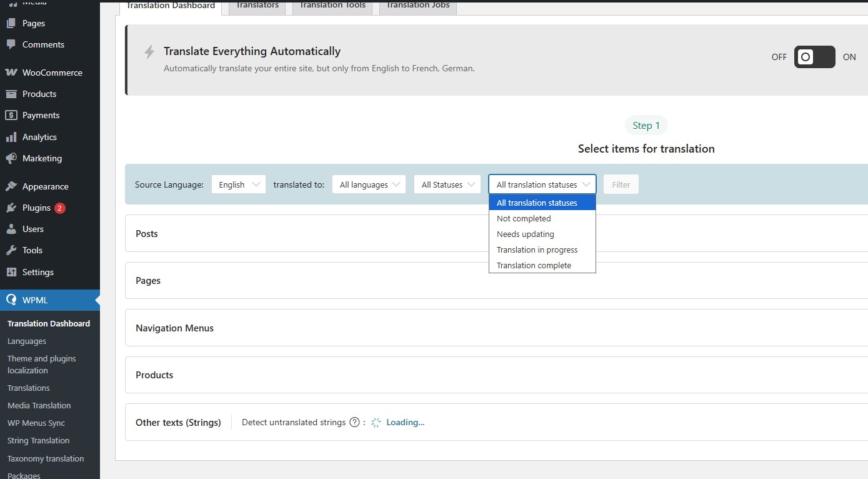Click the help icon beside Detect untranslated strings
This screenshot has width=868, height=479.
[354, 422]
